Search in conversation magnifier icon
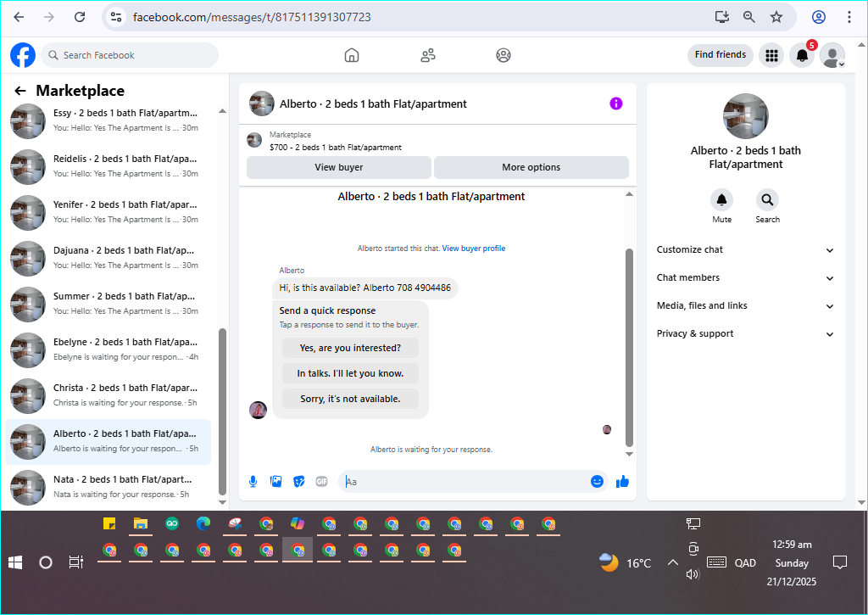Viewport: 868px width, 615px height. [x=767, y=200]
